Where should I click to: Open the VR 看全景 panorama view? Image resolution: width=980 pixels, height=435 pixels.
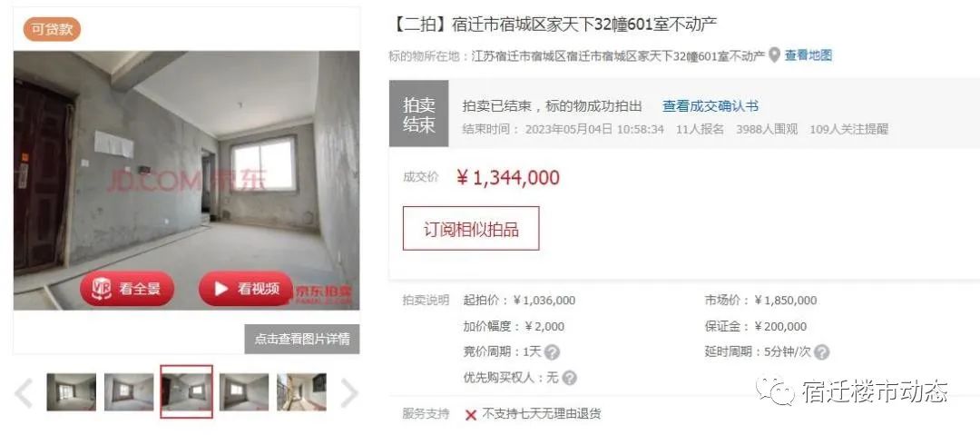pos(127,289)
